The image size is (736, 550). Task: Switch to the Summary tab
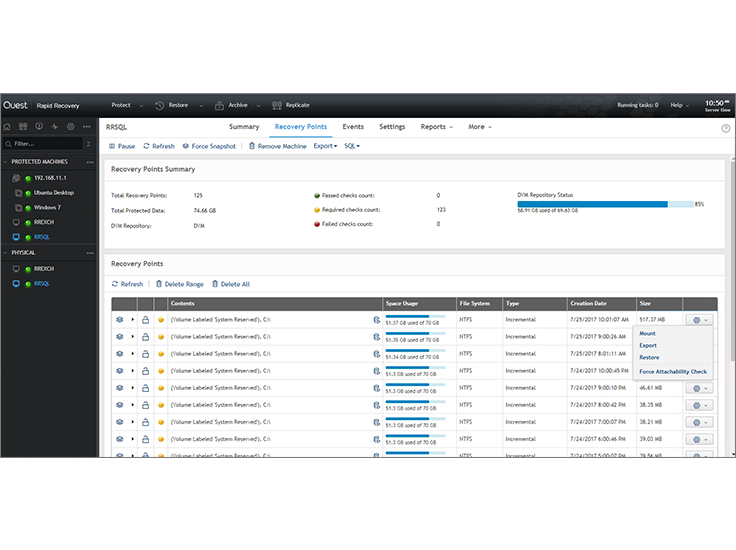(x=243, y=127)
